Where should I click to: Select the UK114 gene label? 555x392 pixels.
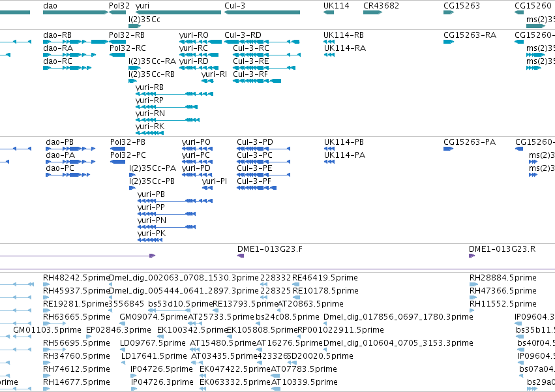point(337,6)
